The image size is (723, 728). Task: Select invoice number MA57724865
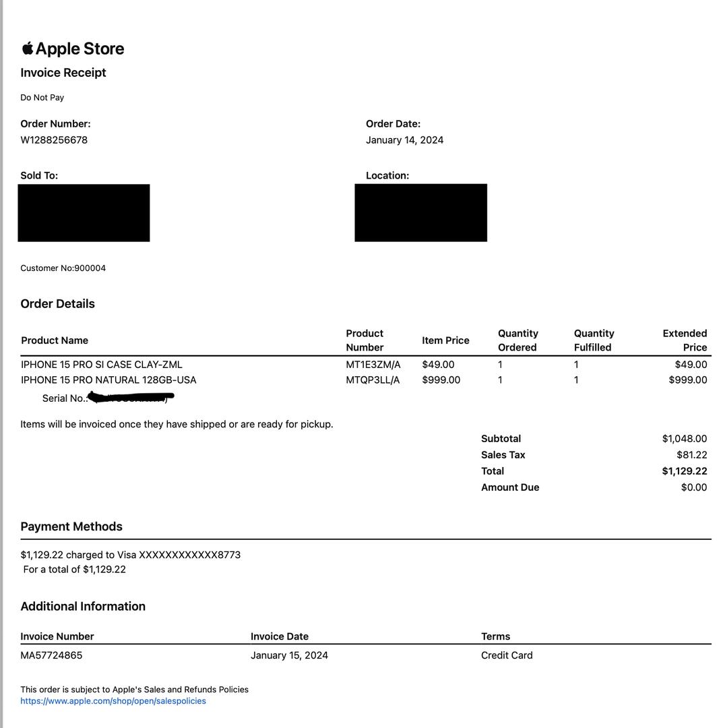[x=51, y=655]
